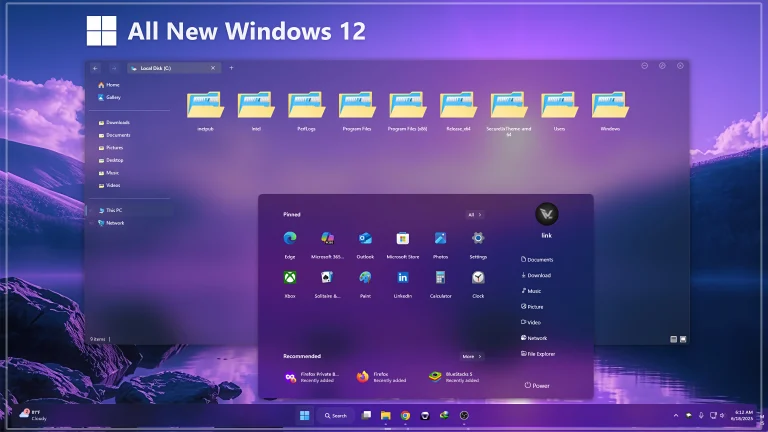This screenshot has height=432, width=768.
Task: Open Download link in Start menu
Action: (x=536, y=275)
